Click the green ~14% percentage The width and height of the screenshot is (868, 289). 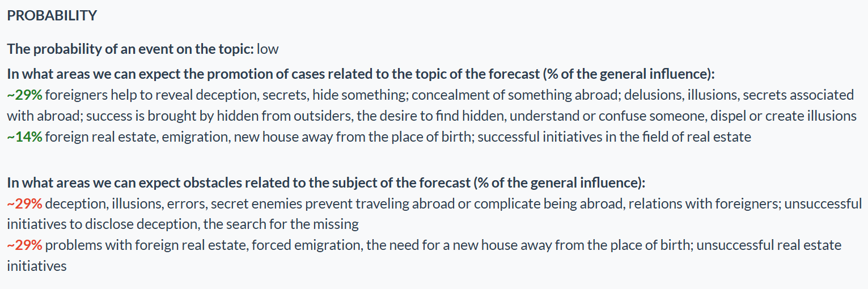click(24, 137)
